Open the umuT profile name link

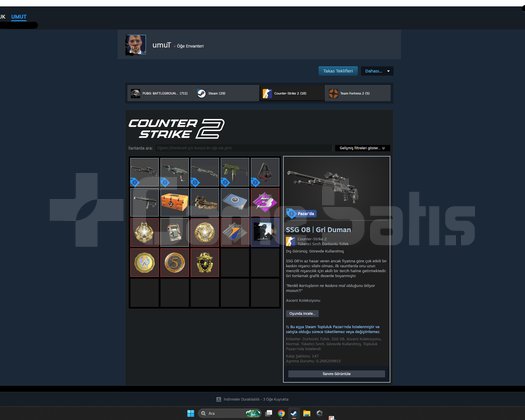162,45
